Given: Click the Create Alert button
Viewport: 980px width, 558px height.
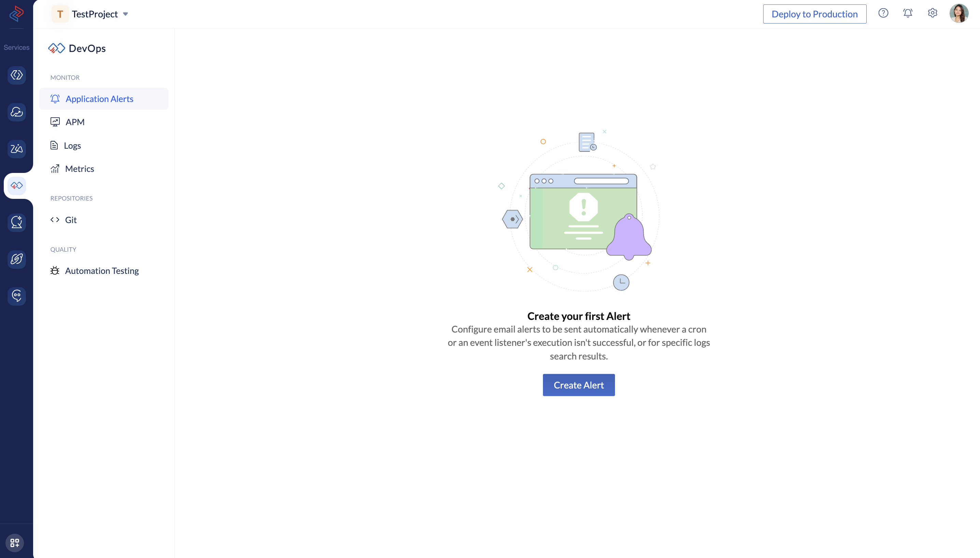Looking at the screenshot, I should pyautogui.click(x=578, y=384).
